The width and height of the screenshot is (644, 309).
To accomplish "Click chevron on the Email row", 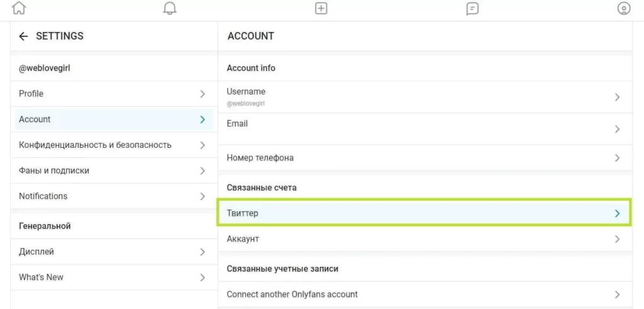I will pos(617,129).
